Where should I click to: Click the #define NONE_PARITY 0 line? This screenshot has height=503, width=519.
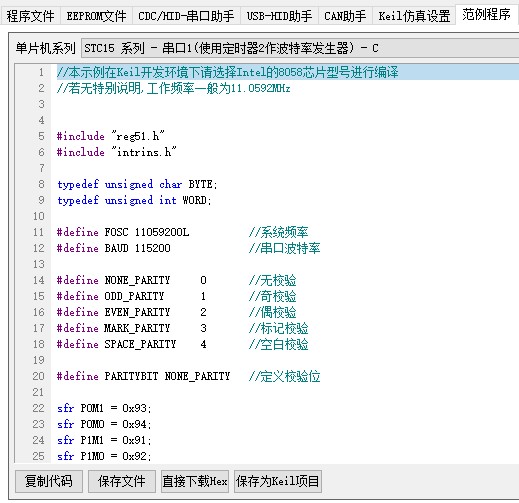click(132, 280)
